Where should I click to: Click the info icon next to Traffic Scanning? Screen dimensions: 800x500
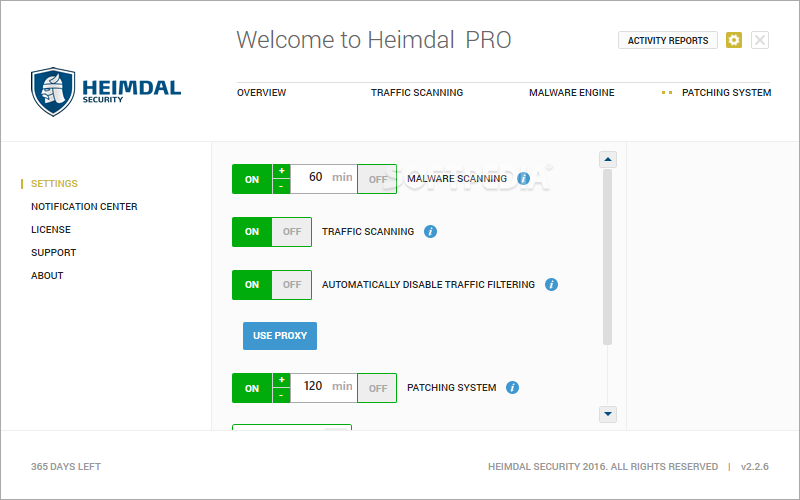(430, 232)
